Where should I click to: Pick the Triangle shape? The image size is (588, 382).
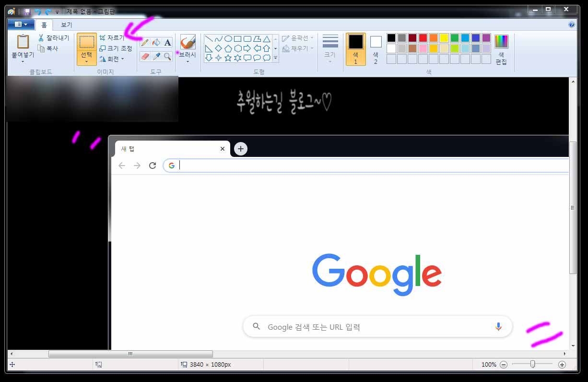(x=267, y=39)
